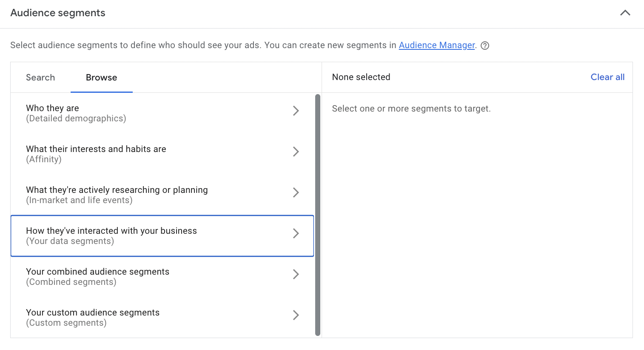Open the Audience Manager link
The width and height of the screenshot is (644, 350).
pos(437,45)
